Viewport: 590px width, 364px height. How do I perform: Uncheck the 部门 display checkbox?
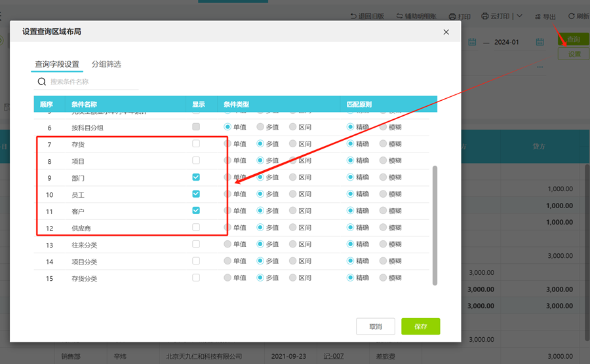pyautogui.click(x=196, y=177)
